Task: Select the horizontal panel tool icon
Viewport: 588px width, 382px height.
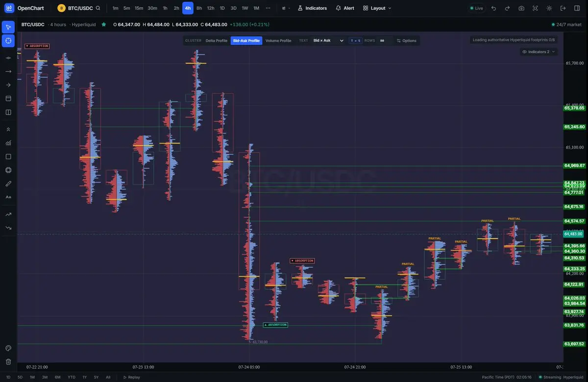Action: [x=8, y=99]
